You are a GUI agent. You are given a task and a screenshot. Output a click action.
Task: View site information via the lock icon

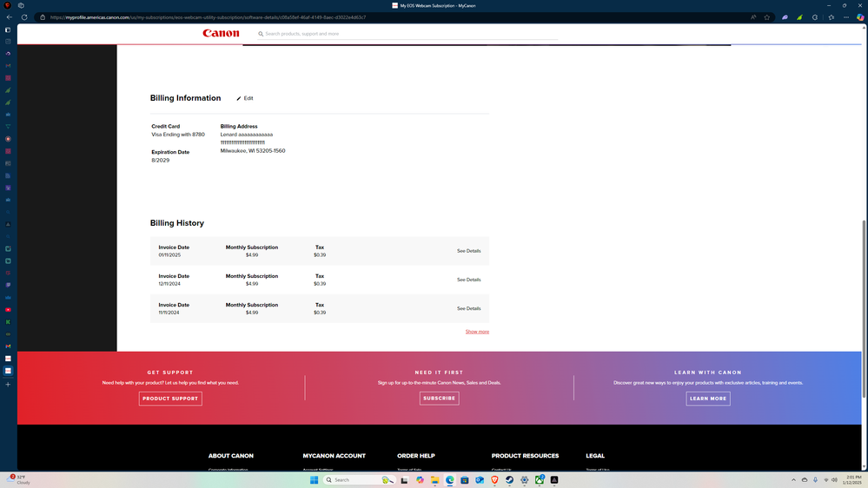point(43,17)
